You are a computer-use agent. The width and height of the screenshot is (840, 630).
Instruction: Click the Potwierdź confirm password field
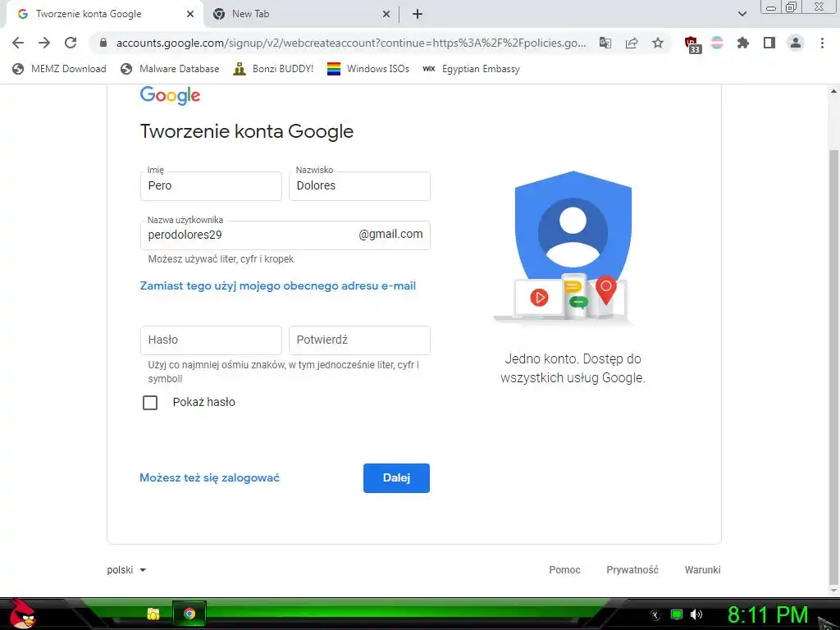(x=359, y=340)
